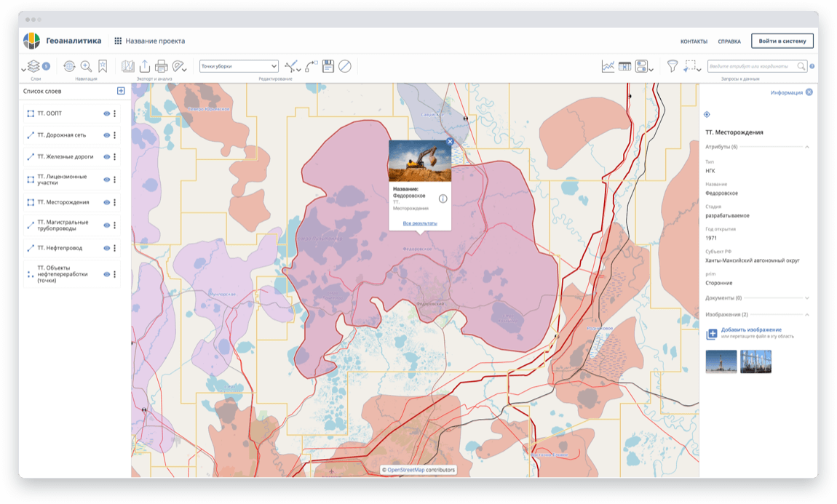The image size is (837, 504).
Task: Click the print map icon
Action: pyautogui.click(x=162, y=66)
